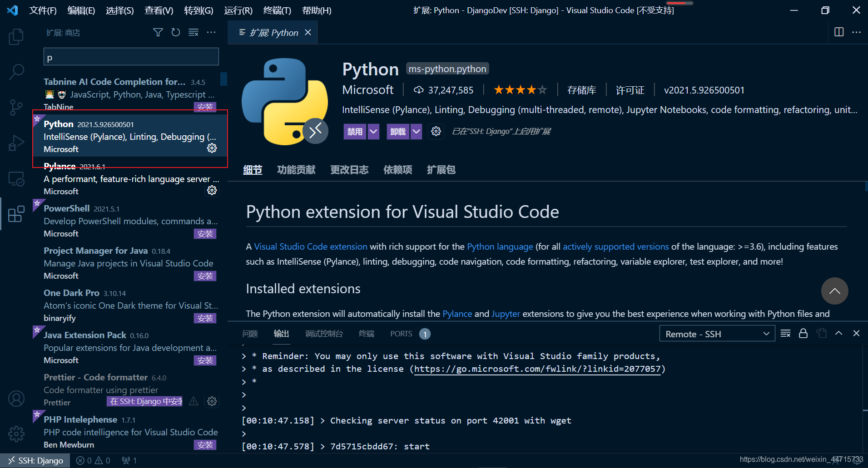This screenshot has width=868, height=468.
Task: Switch to the 问题 panel tab
Action: 250,334
